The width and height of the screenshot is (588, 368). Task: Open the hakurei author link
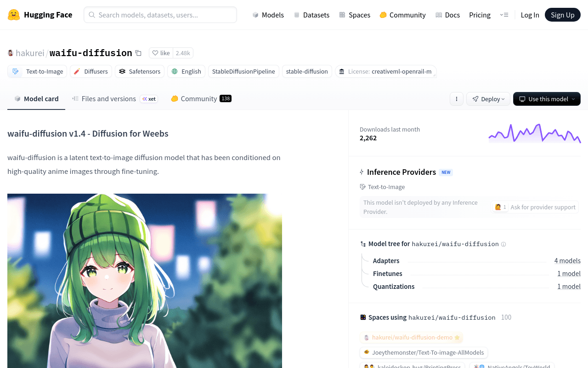[30, 53]
